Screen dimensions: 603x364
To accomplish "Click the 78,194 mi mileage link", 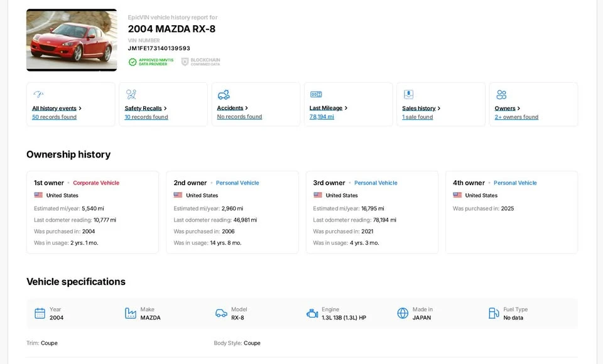I will [322, 117].
